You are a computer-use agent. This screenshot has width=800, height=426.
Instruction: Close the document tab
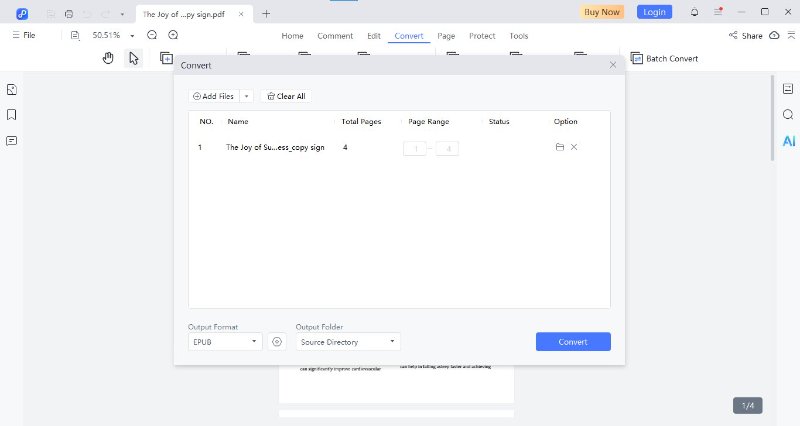pyautogui.click(x=241, y=14)
